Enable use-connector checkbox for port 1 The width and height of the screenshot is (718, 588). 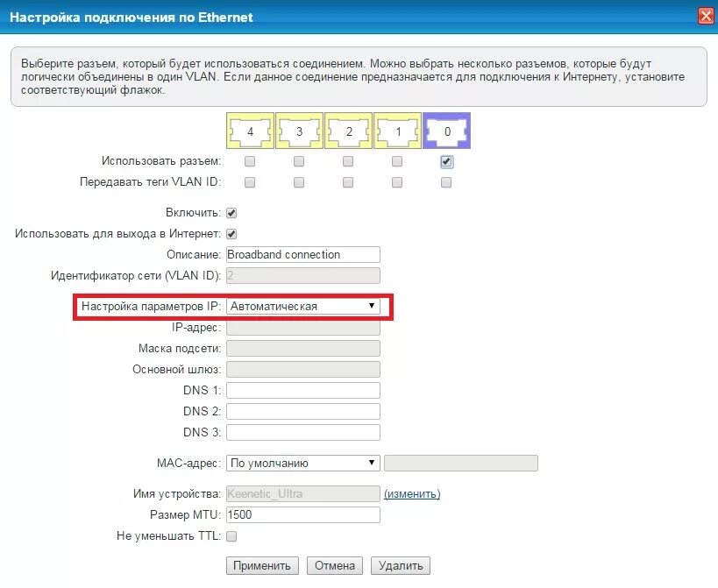tap(397, 161)
